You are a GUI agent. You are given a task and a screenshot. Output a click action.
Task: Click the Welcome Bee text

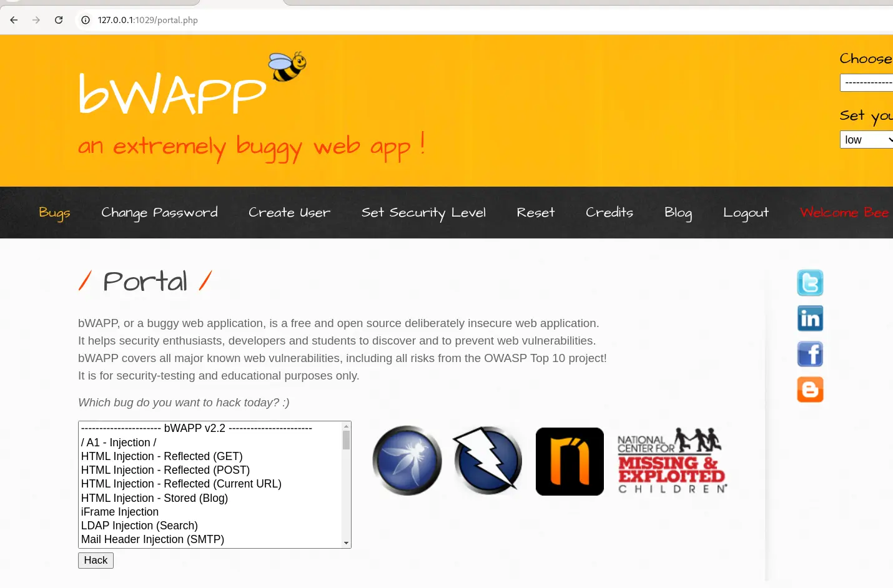[x=844, y=212]
